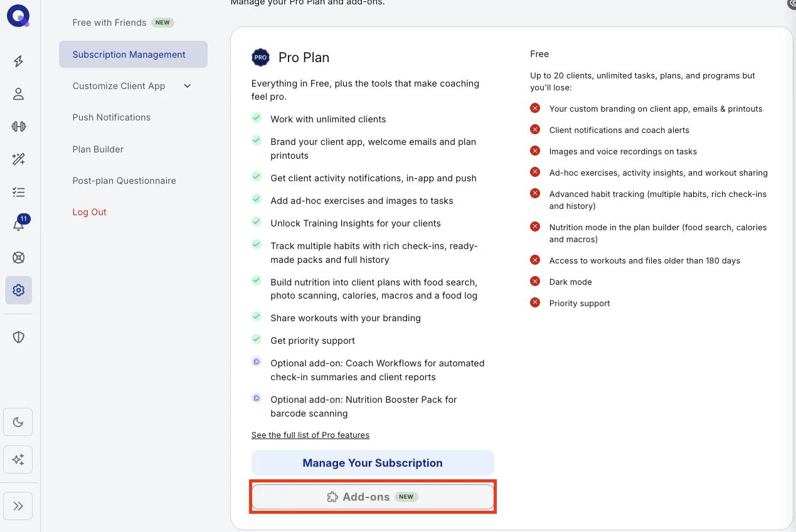Click See the full list of Pro features
Image resolution: width=796 pixels, height=532 pixels.
click(310, 435)
